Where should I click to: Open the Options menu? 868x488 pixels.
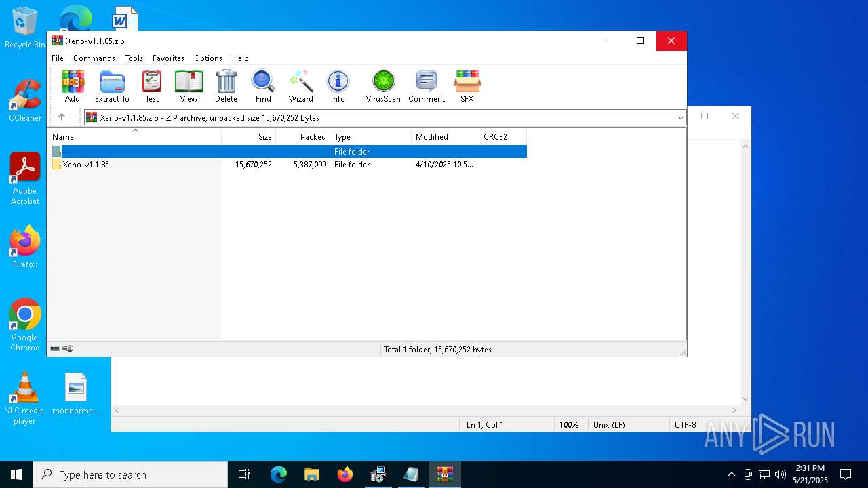point(208,58)
